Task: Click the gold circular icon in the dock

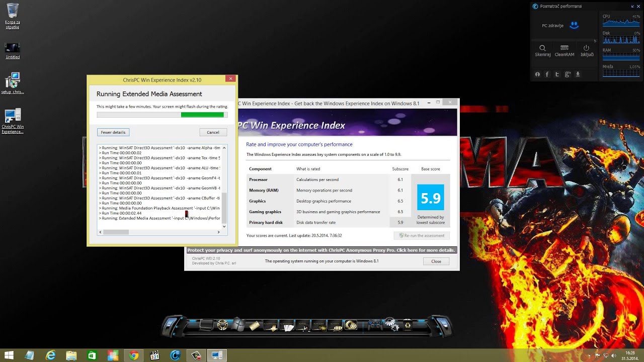Action: pos(222,326)
